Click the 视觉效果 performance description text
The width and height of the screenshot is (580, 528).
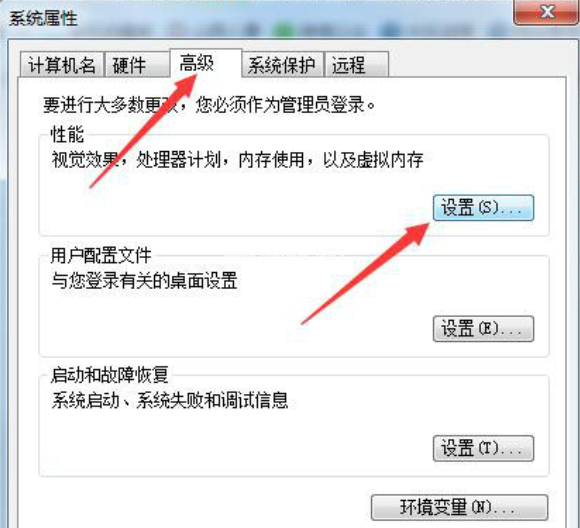[x=237, y=160]
